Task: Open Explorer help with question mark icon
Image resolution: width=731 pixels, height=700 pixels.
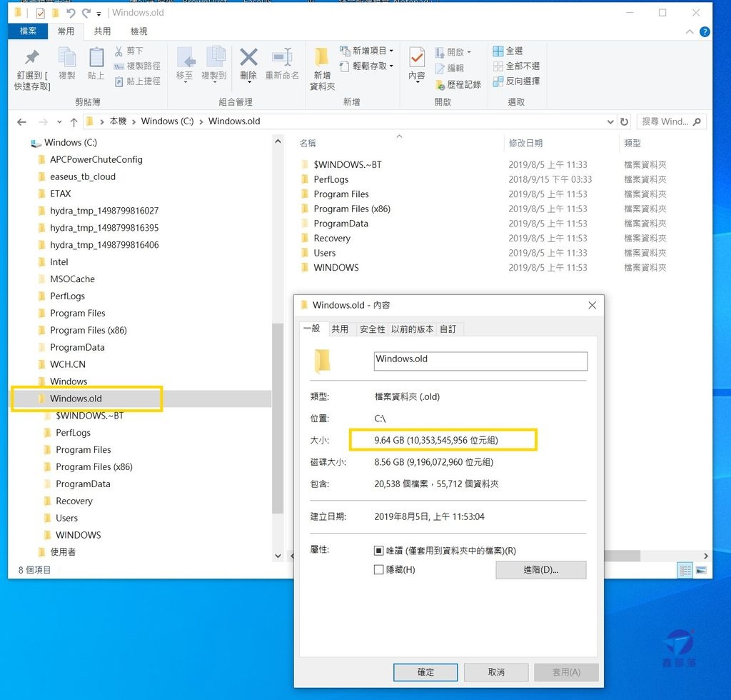Action: (x=705, y=31)
